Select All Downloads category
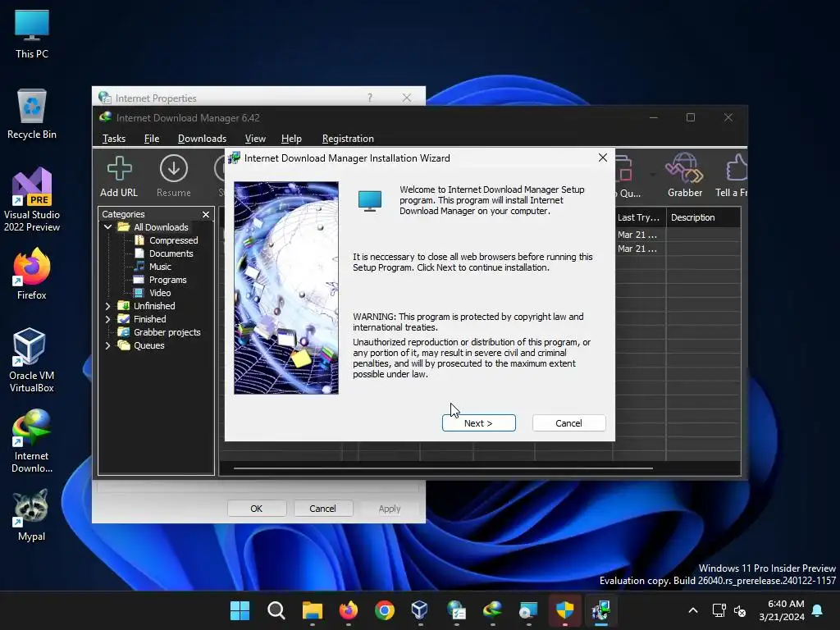The height and width of the screenshot is (630, 840). (161, 227)
